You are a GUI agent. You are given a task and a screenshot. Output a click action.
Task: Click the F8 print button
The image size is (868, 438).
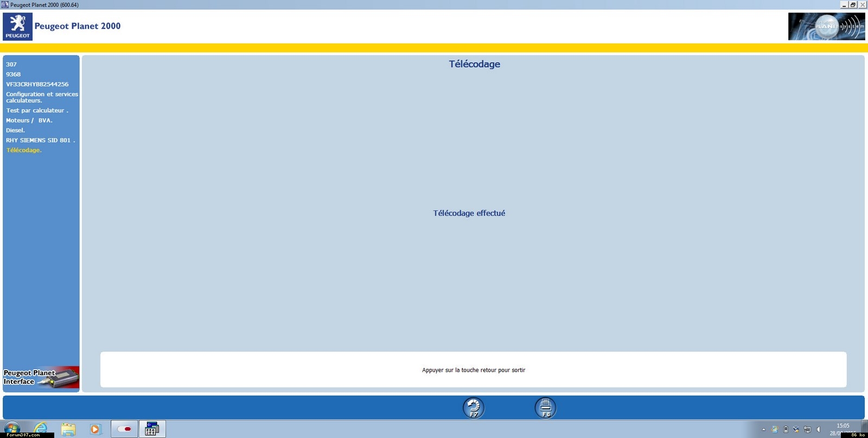[545, 408]
